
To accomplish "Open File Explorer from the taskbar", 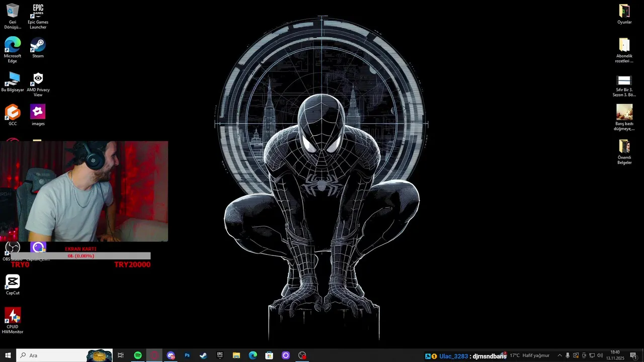I will coord(236,355).
